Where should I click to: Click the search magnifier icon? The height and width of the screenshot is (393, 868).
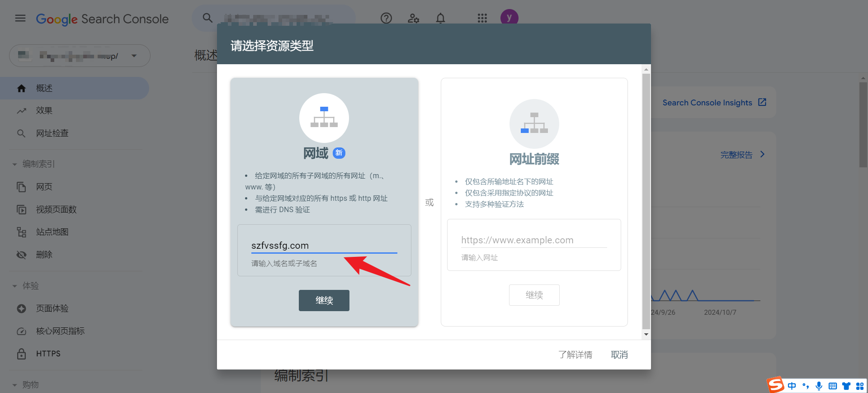(x=208, y=18)
